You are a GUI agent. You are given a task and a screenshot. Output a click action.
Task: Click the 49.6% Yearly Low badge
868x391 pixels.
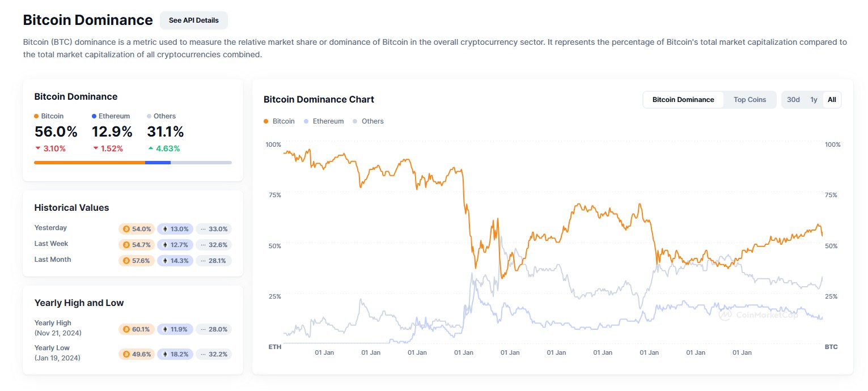click(137, 354)
